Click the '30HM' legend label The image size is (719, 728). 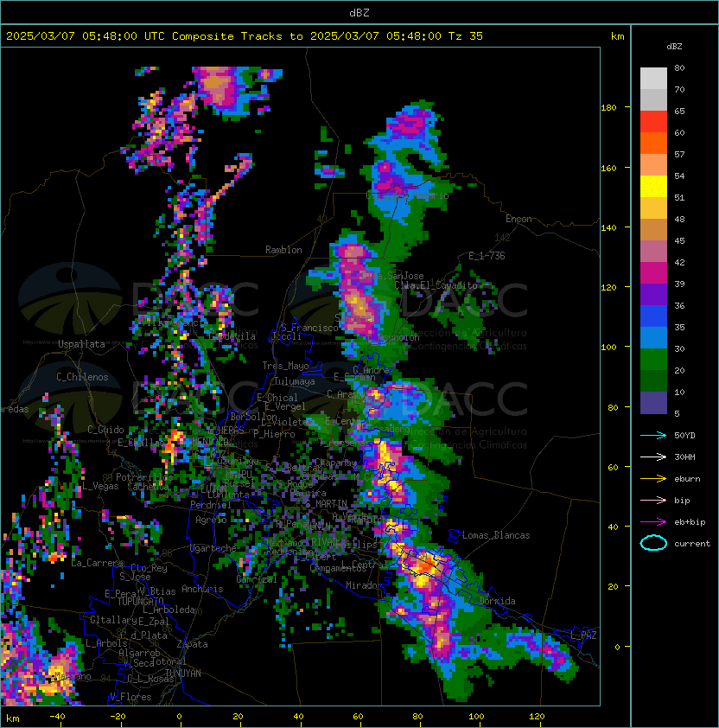(x=684, y=457)
